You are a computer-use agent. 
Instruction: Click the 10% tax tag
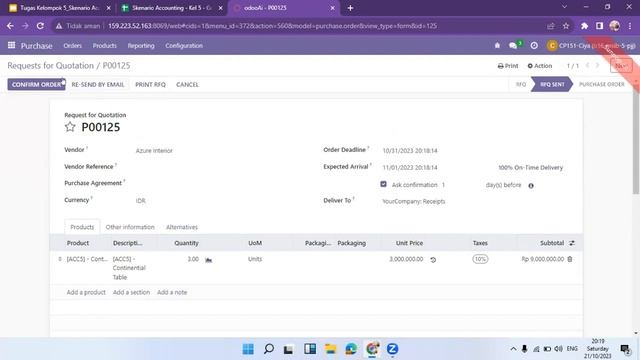[x=480, y=259]
